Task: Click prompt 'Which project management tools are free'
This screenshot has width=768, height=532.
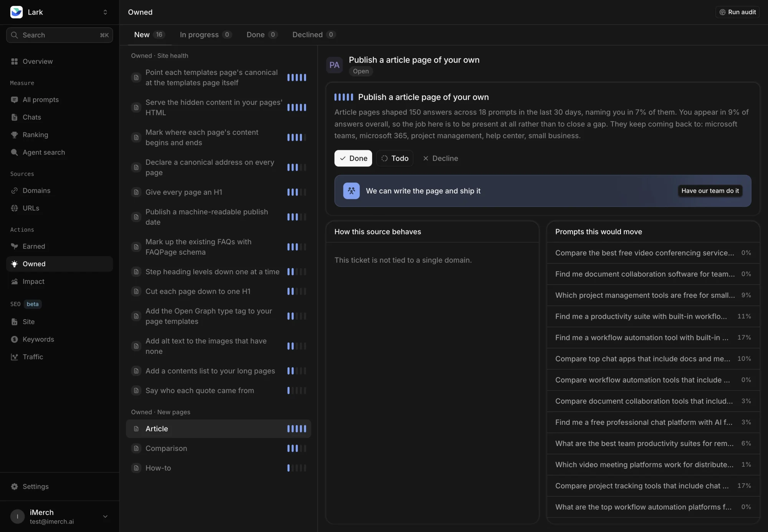Action: pos(653,295)
